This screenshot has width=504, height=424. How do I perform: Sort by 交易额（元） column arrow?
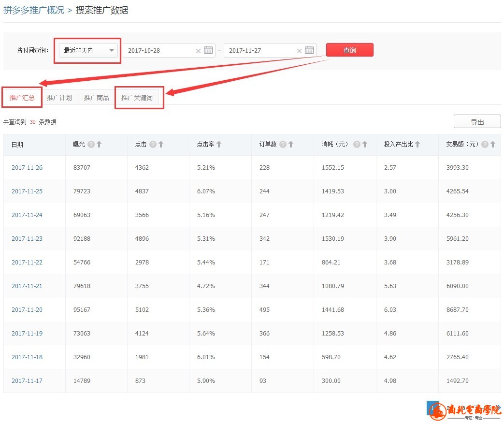click(x=493, y=145)
